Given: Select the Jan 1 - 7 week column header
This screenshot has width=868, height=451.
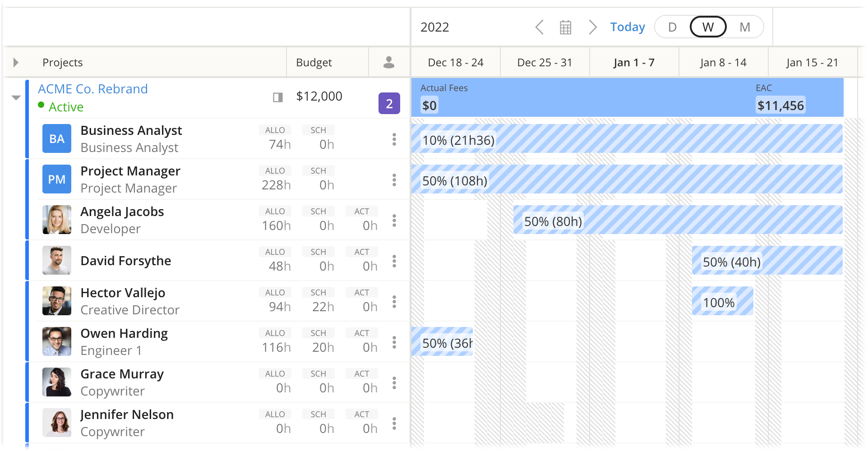Looking at the screenshot, I should tap(634, 62).
